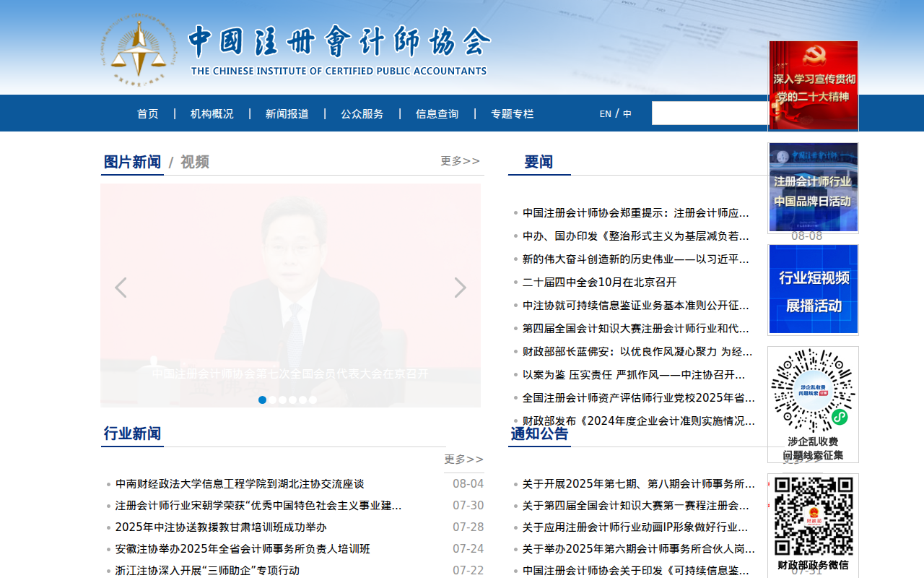Open the 专题专栏 menu
This screenshot has height=578, width=924.
coord(513,113)
